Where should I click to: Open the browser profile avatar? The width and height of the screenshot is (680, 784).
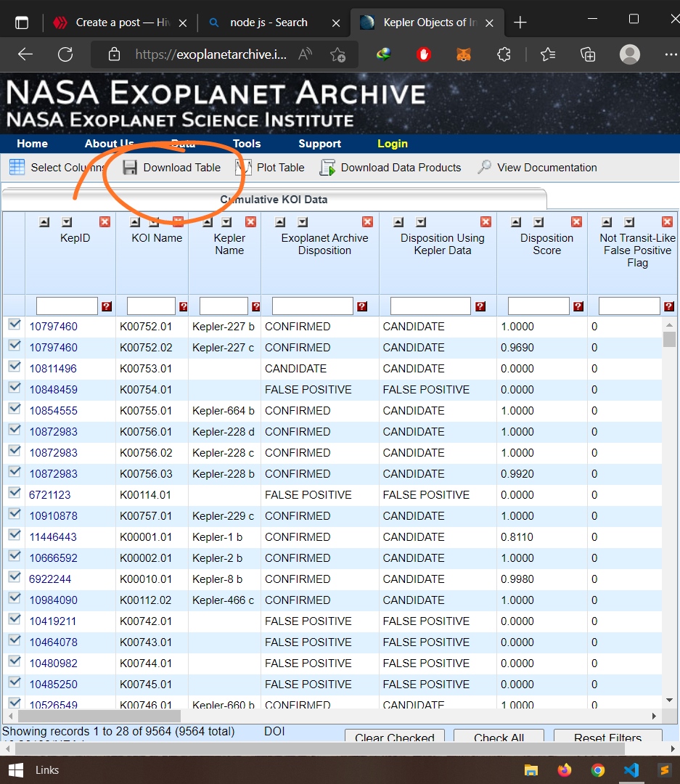[x=630, y=54]
